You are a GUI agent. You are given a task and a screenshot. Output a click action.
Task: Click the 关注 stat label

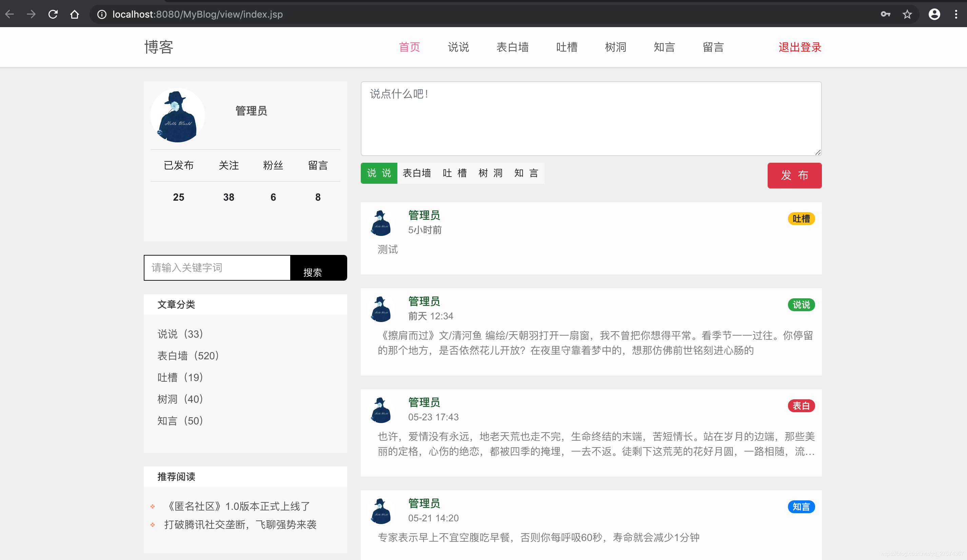coord(229,165)
